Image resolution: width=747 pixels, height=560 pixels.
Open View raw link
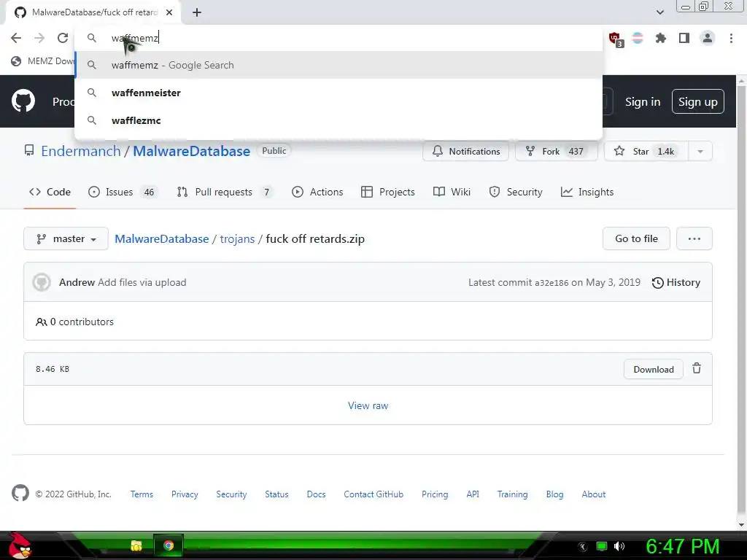(368, 405)
